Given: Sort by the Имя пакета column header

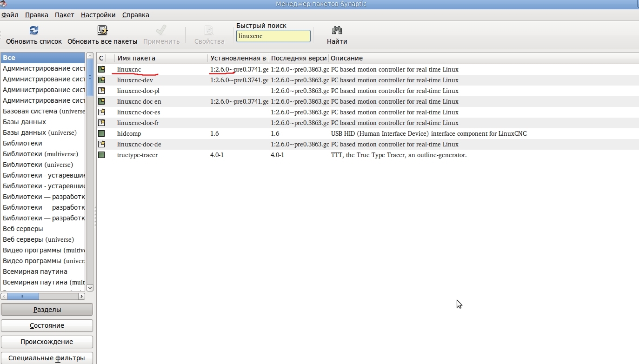Looking at the screenshot, I should point(161,58).
